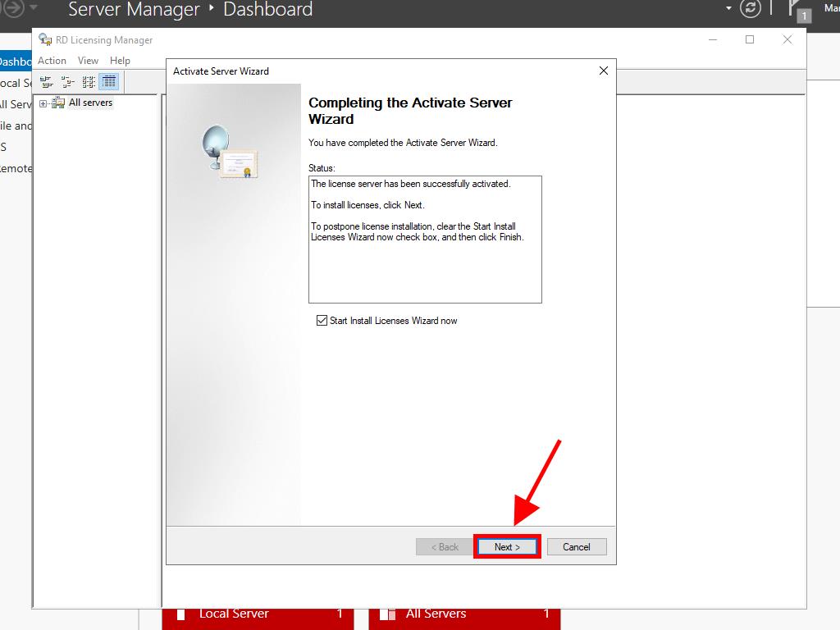Minimize the RD Licensing Manager window
Image resolution: width=840 pixels, height=630 pixels.
713,39
